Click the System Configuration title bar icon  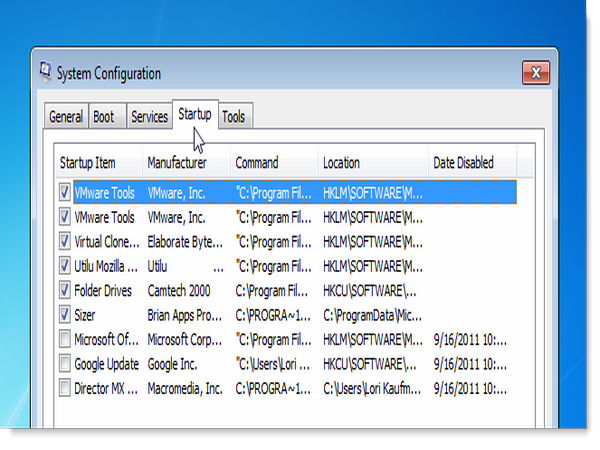click(46, 73)
